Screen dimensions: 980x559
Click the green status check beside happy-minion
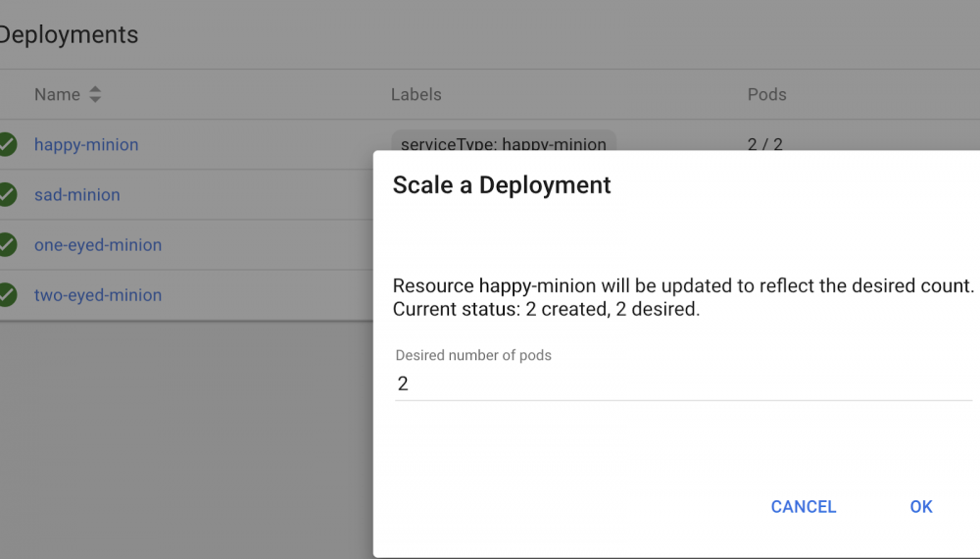[x=7, y=144]
